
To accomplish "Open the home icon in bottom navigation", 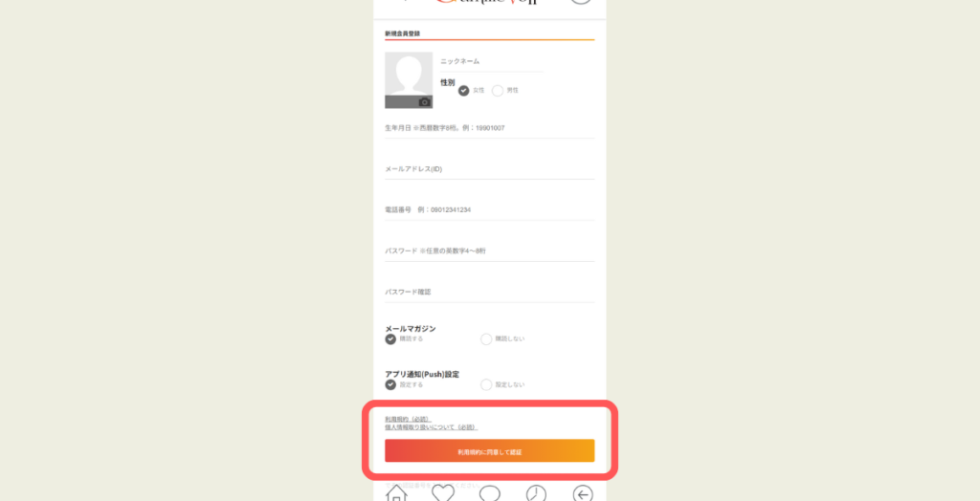I will (395, 493).
